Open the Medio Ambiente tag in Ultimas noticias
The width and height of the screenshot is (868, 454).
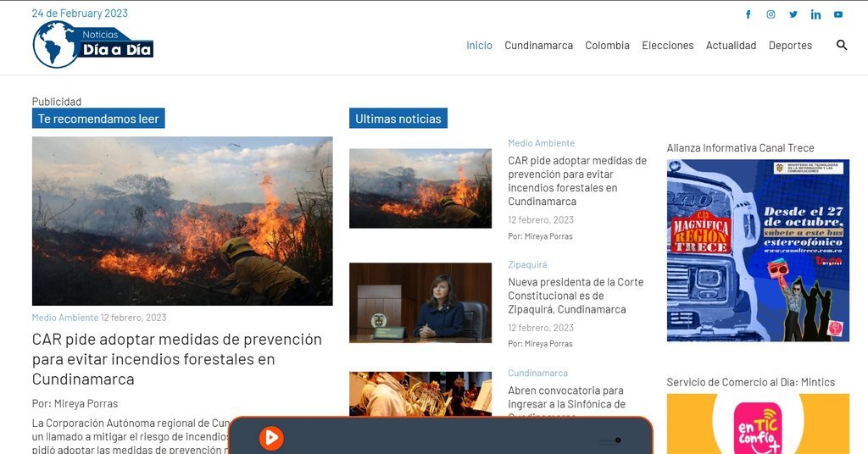click(x=542, y=143)
